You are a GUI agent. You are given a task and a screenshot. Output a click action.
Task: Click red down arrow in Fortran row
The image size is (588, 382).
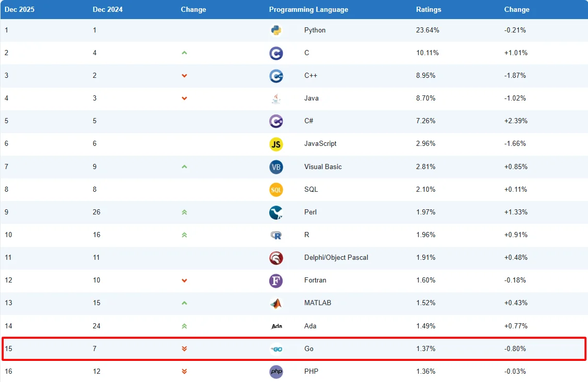[x=184, y=280]
